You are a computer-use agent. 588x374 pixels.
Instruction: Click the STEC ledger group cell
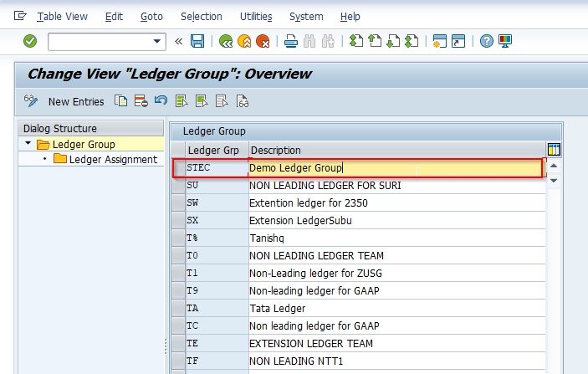217,167
